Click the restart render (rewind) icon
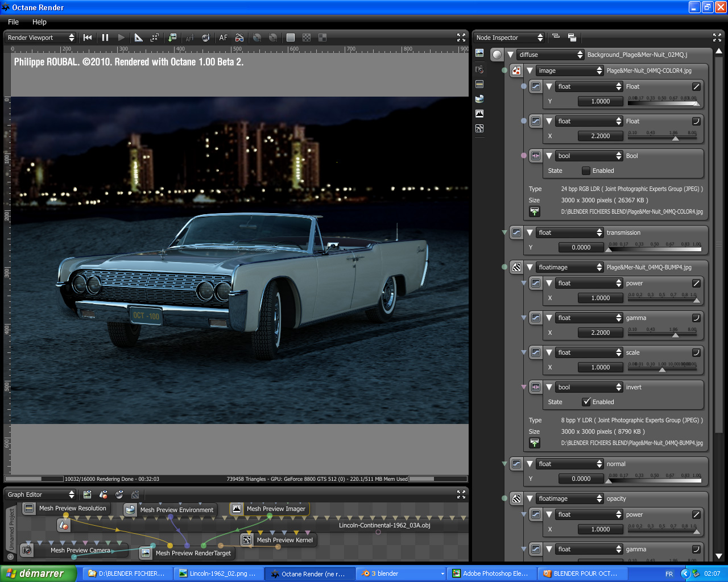 (x=88, y=38)
